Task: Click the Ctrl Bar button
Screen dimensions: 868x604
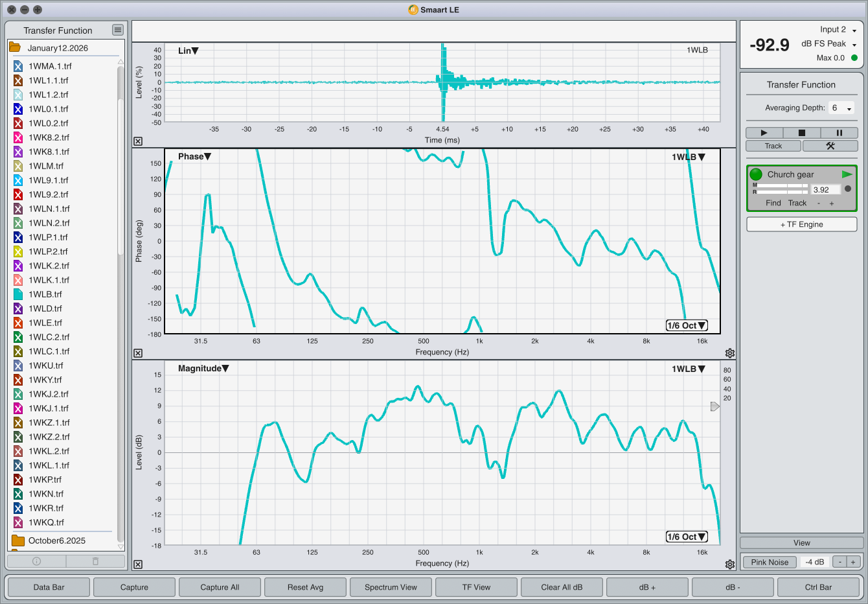Action: [819, 587]
